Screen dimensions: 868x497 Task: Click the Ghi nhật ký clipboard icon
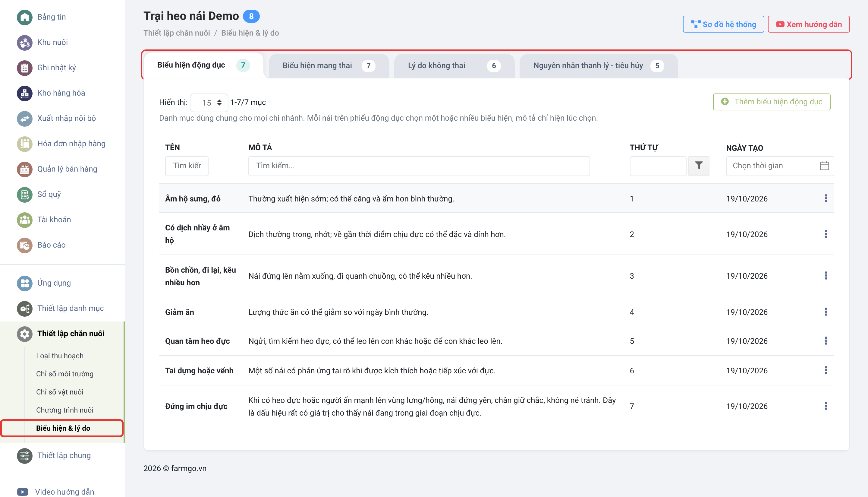coord(24,68)
